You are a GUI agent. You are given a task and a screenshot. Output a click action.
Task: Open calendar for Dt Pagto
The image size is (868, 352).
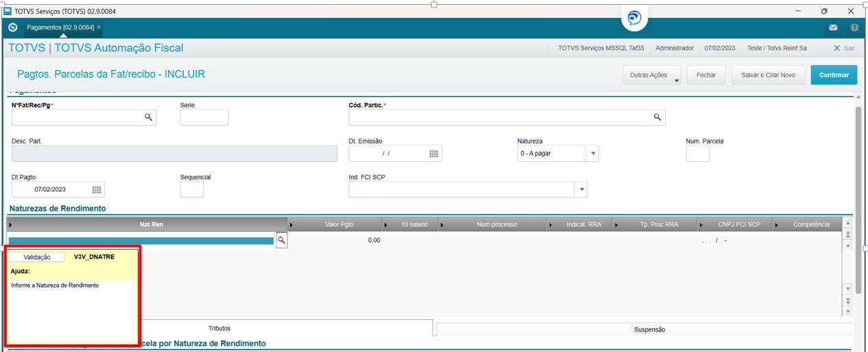tap(97, 189)
